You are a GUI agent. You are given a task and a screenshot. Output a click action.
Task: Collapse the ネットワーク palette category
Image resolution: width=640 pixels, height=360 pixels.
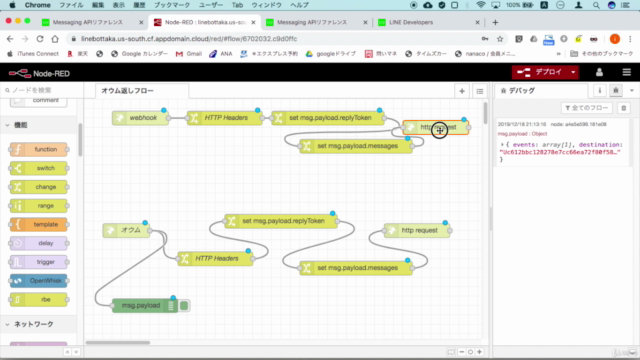pyautogui.click(x=38, y=324)
